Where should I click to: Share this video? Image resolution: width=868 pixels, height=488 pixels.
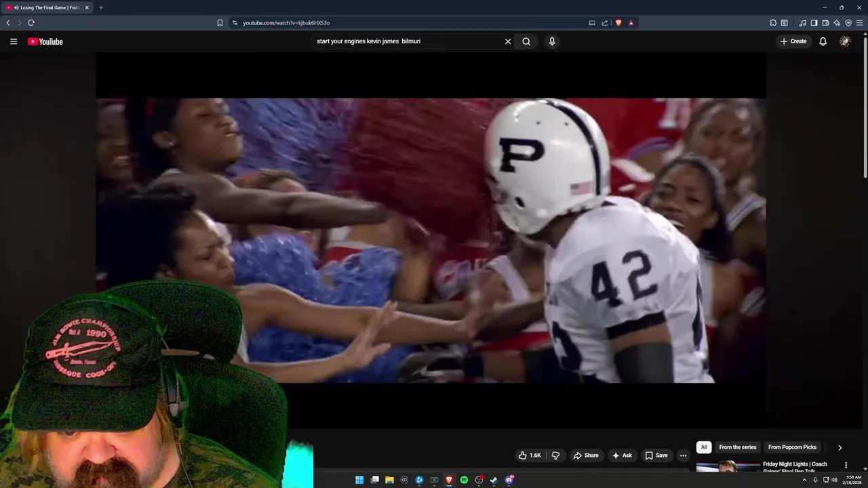(x=586, y=455)
